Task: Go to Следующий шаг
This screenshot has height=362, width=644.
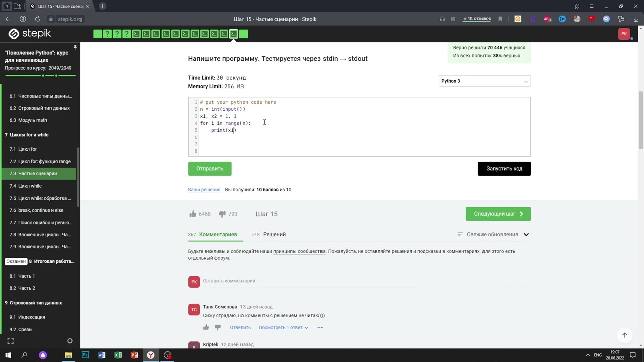Action: pos(498,214)
